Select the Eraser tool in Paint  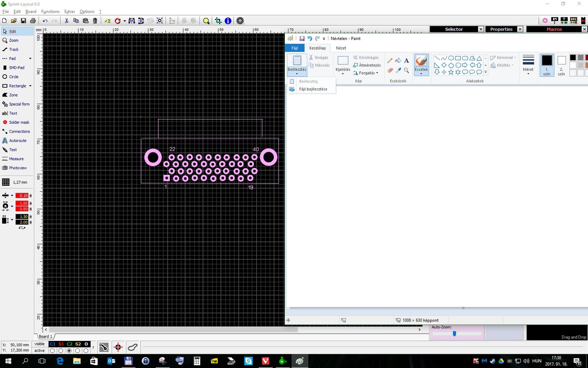(390, 70)
